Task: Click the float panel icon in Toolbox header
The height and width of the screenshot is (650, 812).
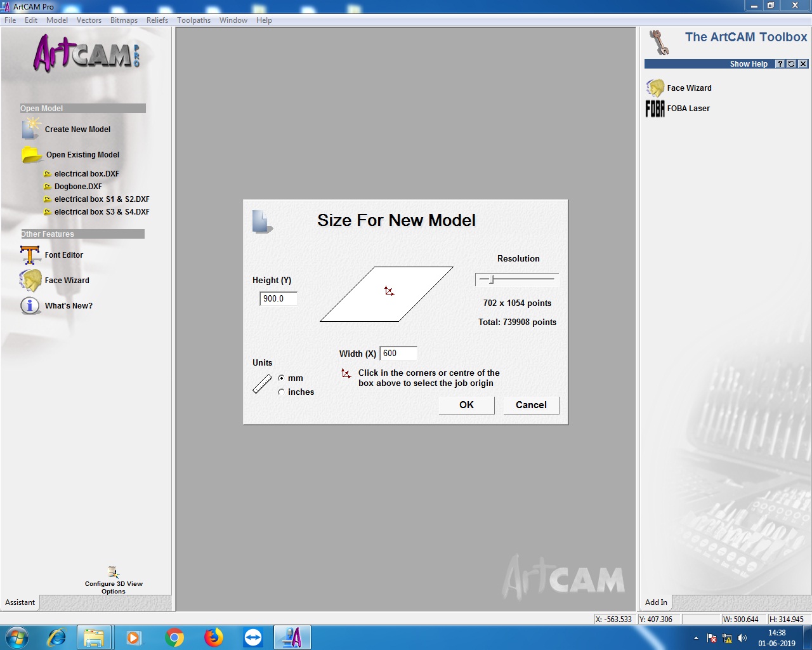Action: 791,64
